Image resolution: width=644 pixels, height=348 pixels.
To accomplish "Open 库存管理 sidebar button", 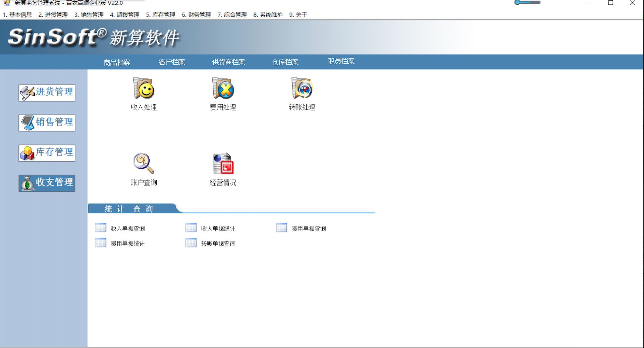I will point(47,153).
